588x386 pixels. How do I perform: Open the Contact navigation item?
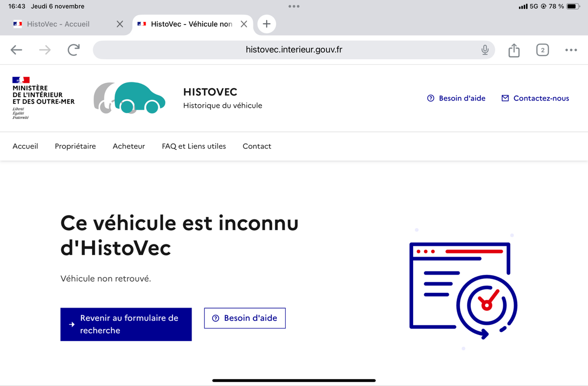click(257, 146)
